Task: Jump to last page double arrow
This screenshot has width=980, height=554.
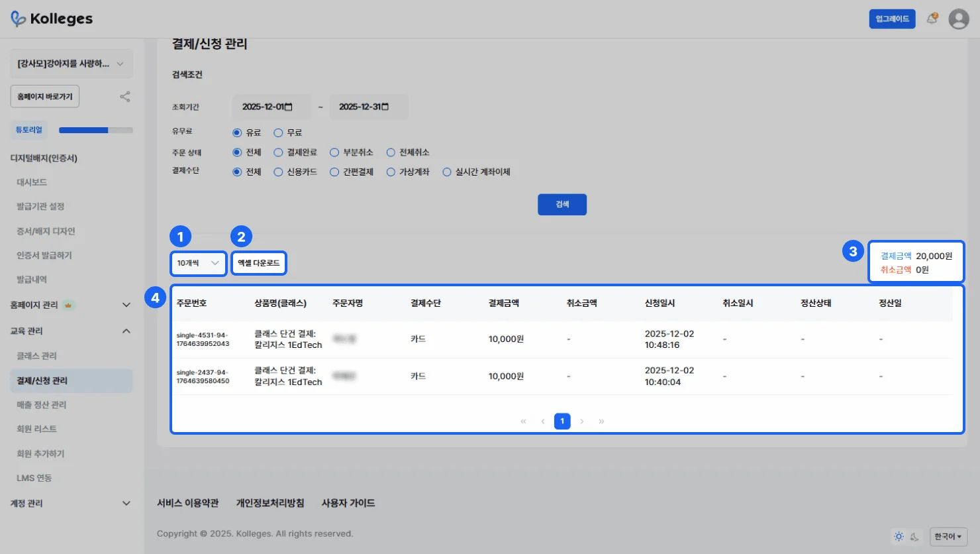Action: point(601,421)
